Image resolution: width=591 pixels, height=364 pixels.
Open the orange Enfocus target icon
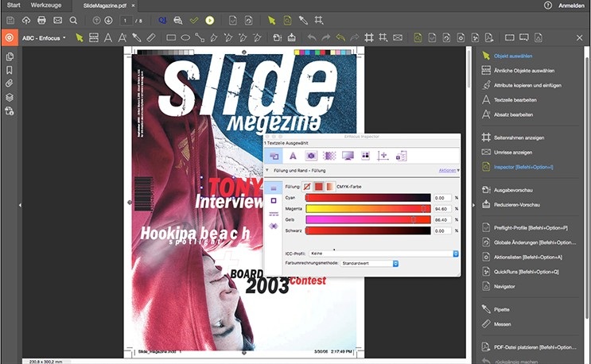coord(10,37)
